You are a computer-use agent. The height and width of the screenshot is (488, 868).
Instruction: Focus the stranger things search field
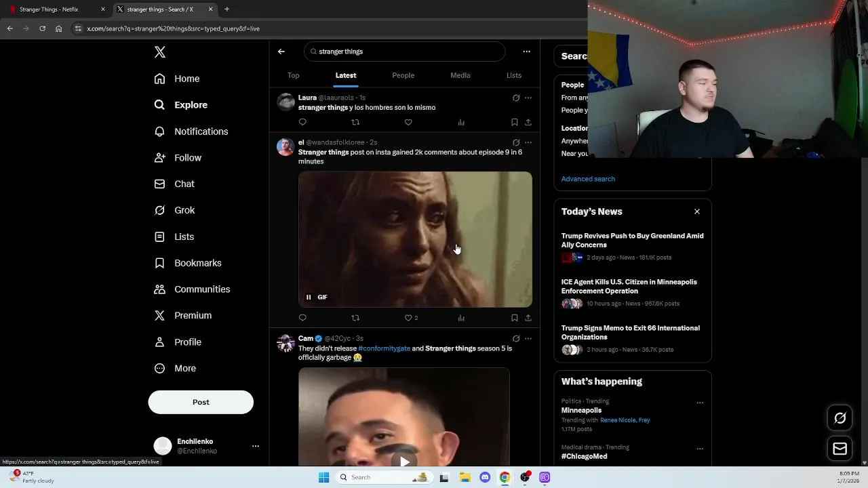pos(405,52)
